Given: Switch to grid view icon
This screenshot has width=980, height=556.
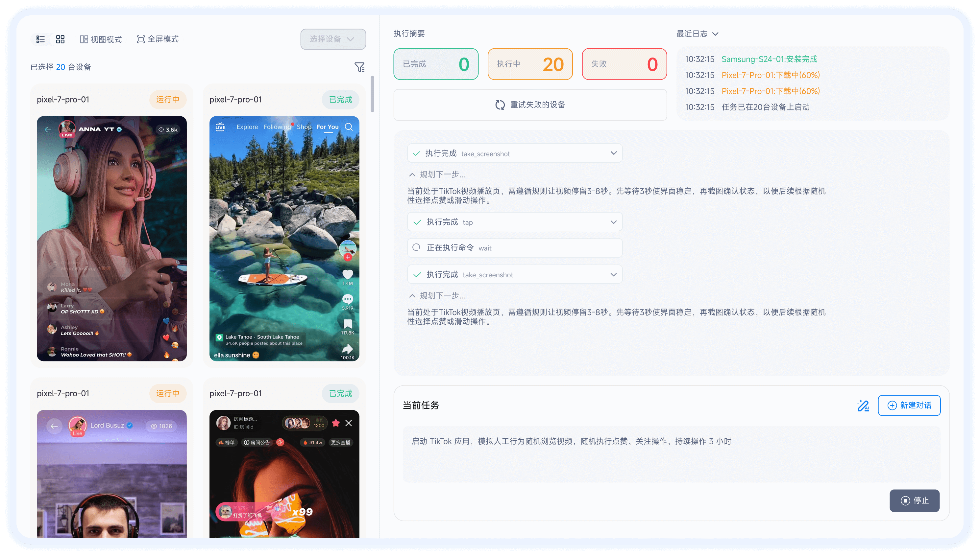Looking at the screenshot, I should click(61, 39).
